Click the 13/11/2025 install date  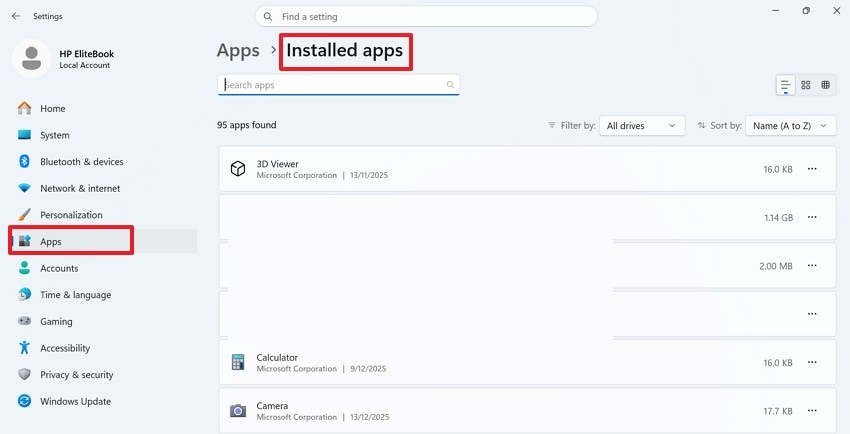click(369, 175)
